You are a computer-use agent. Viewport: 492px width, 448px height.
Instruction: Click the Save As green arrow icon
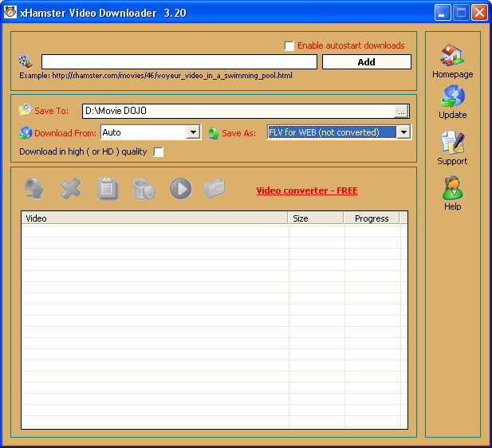(x=214, y=133)
